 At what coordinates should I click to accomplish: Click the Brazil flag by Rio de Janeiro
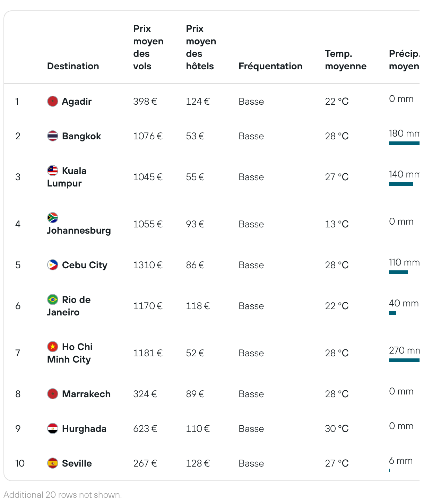coord(53,299)
